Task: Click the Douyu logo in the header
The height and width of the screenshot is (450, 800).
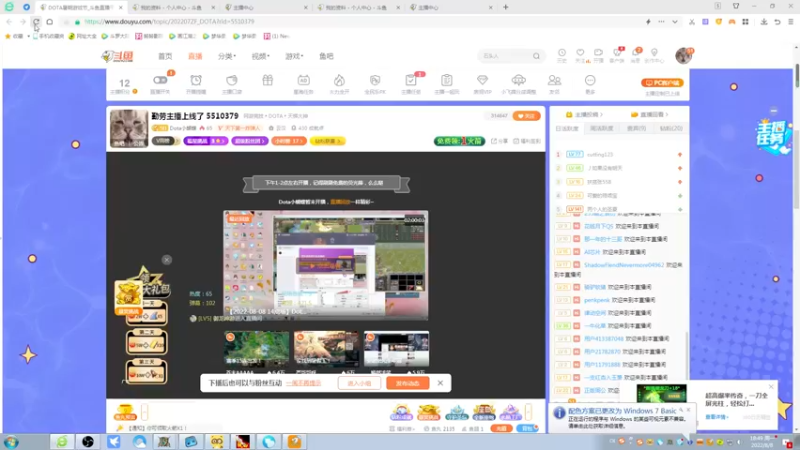Action: pos(118,56)
